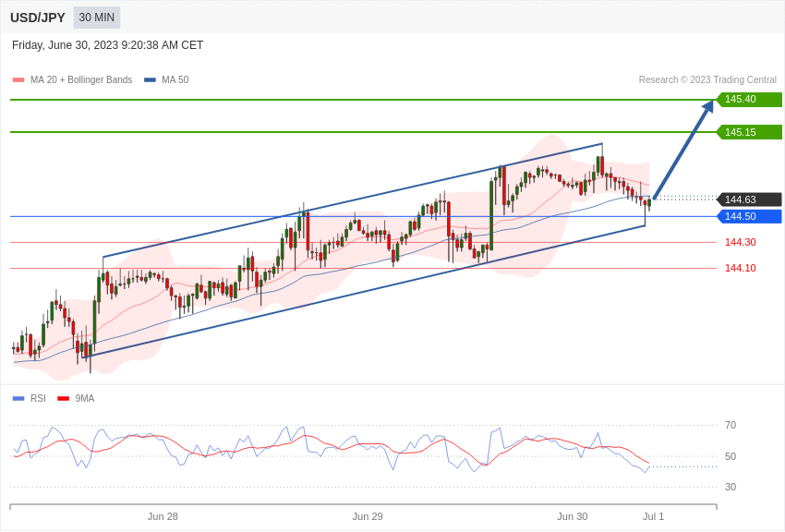Click the 30 MIN timeframe badge
The height and width of the screenshot is (532, 785).
(97, 18)
